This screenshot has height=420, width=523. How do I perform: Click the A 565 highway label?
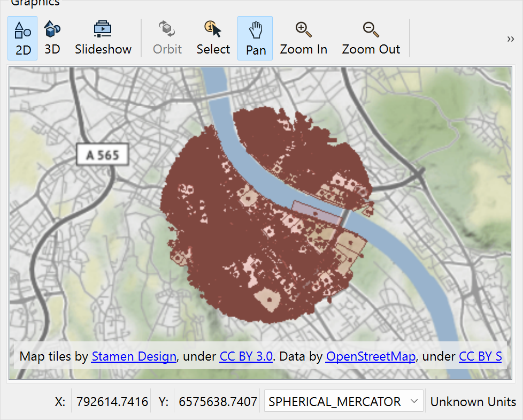click(102, 156)
